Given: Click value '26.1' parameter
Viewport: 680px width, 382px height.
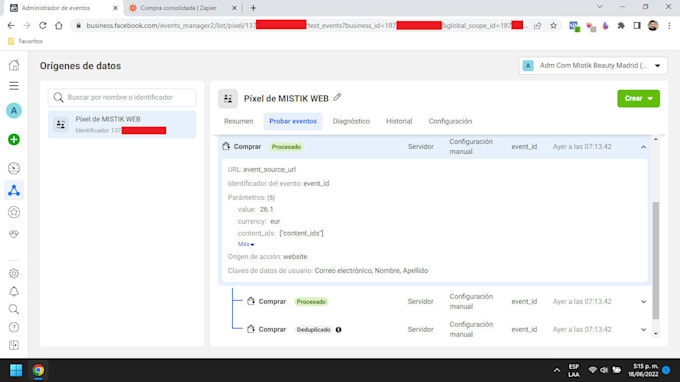Looking at the screenshot, I should (x=266, y=209).
